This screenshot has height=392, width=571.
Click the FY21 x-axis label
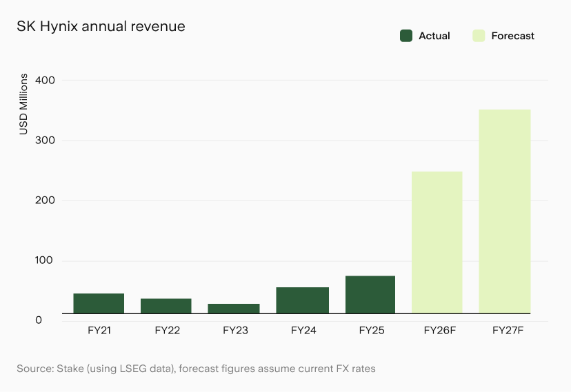[99, 330]
